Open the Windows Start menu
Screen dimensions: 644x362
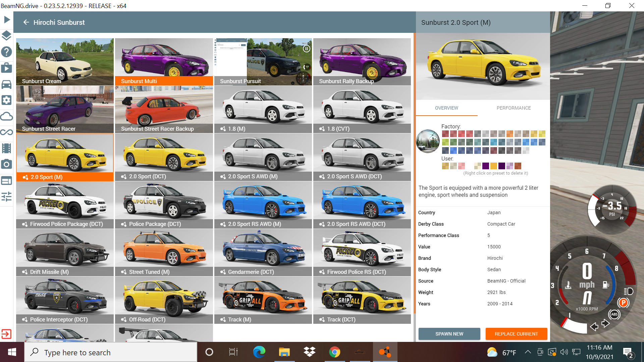(x=12, y=352)
